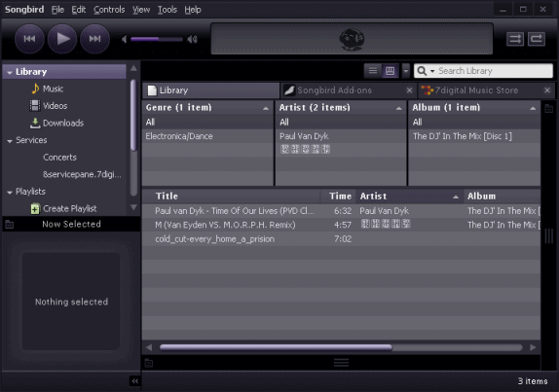The width and height of the screenshot is (559, 392).
Task: Click the horizontal scrollbar thumb
Action: 276,347
